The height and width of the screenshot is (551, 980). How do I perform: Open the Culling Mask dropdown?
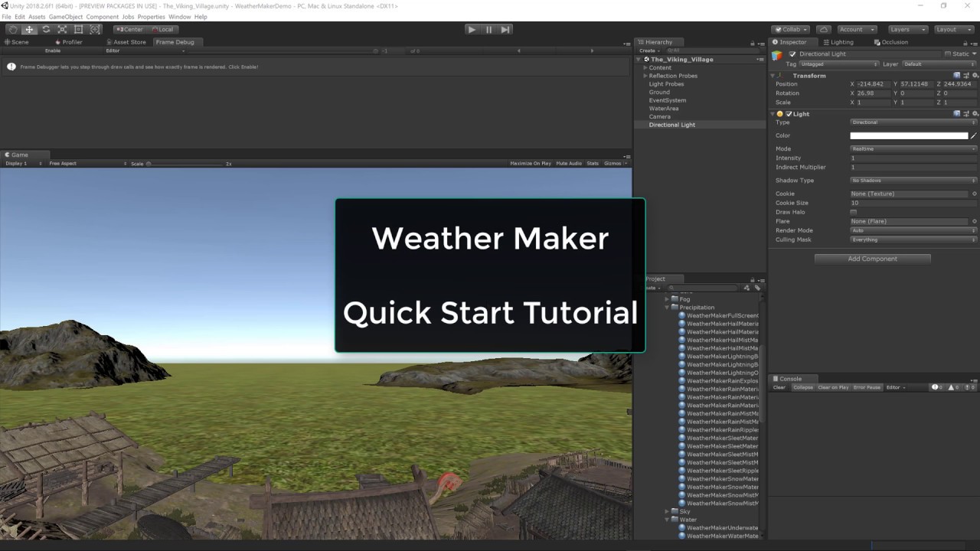(x=913, y=240)
